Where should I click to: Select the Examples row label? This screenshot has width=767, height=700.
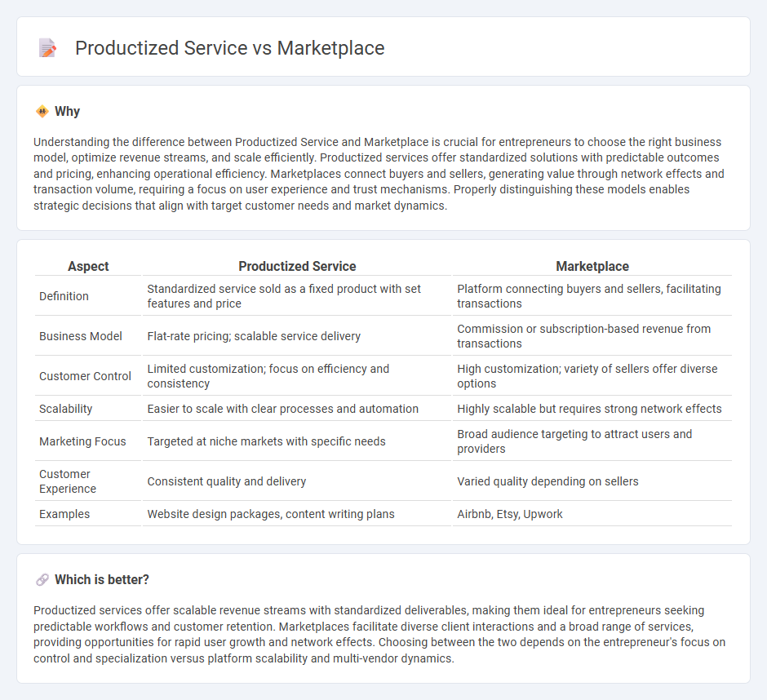pyautogui.click(x=64, y=514)
